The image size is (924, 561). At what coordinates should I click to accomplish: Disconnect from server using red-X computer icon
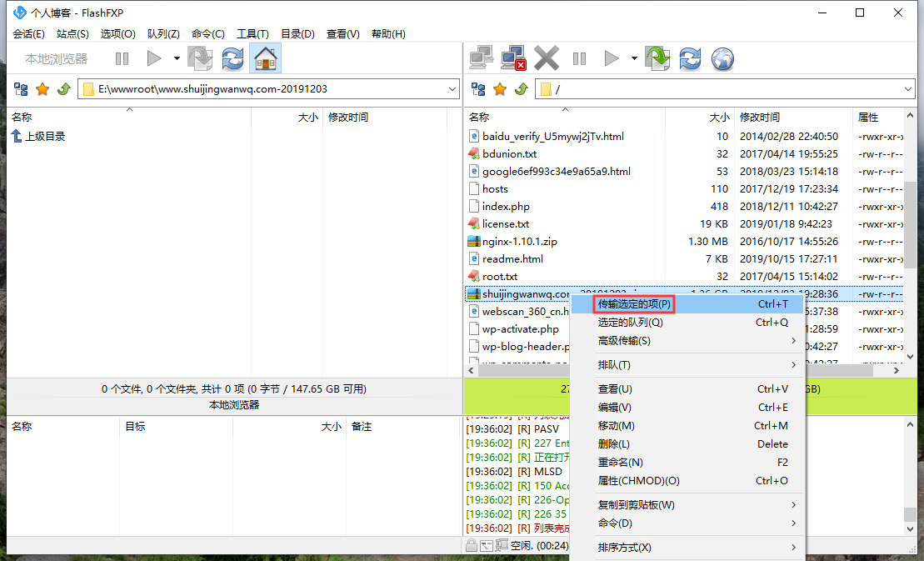(513, 58)
